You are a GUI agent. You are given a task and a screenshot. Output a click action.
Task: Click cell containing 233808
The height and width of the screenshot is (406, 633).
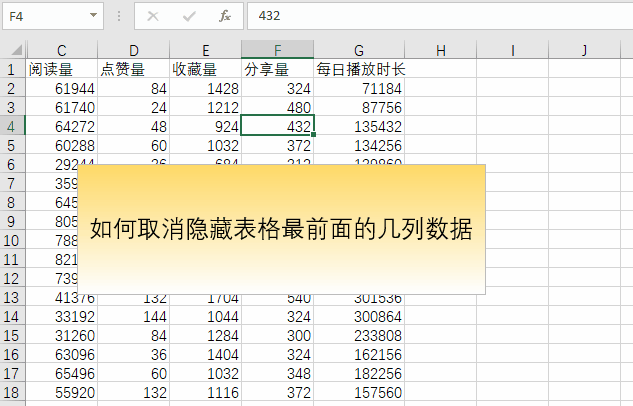pyautogui.click(x=359, y=335)
